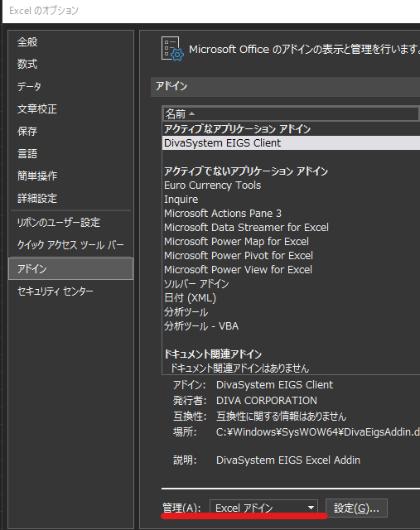Click the DivaEigsAddin location path

[x=318, y=432]
